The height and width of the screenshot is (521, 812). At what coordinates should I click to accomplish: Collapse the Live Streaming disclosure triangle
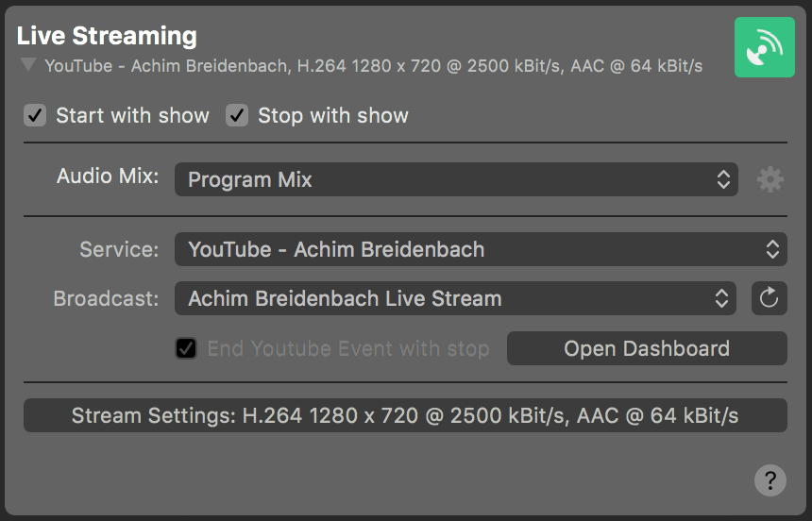28,65
